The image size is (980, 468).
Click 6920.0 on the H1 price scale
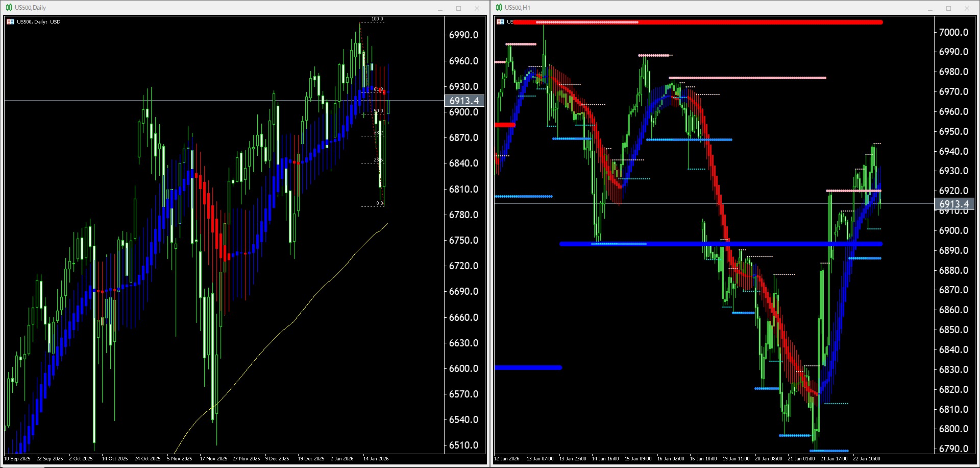point(954,191)
